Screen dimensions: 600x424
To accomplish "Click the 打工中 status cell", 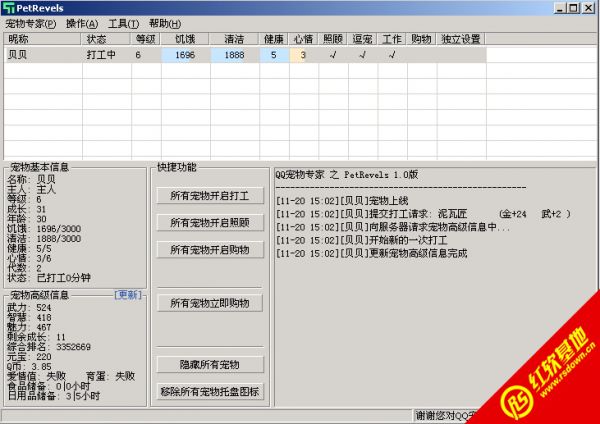I will pos(101,55).
